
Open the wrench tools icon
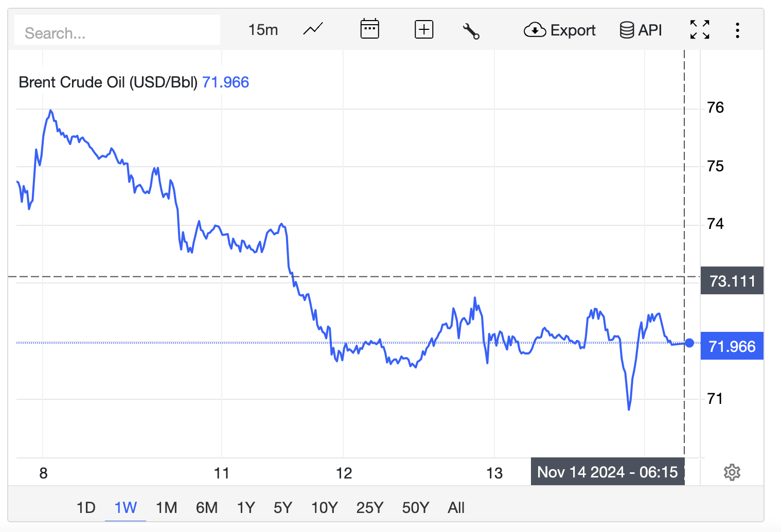click(x=471, y=31)
